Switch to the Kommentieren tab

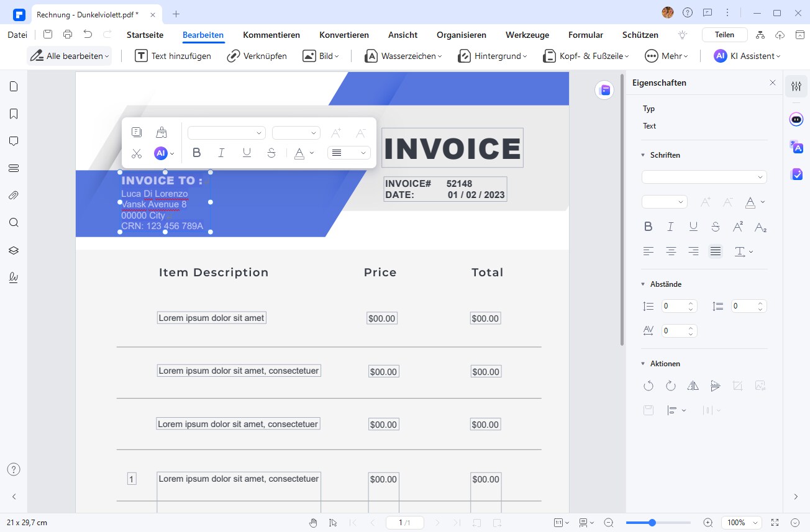[x=271, y=35]
